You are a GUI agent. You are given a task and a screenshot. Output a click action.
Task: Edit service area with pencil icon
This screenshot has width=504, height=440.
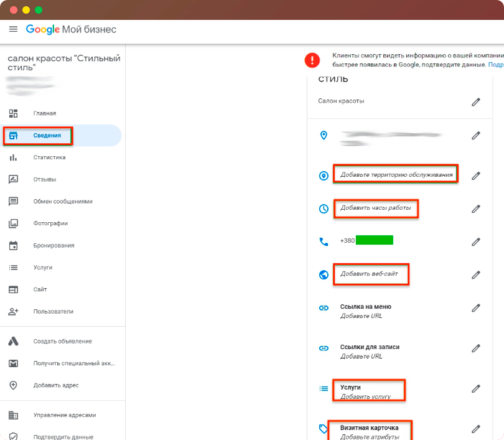pyautogui.click(x=476, y=176)
